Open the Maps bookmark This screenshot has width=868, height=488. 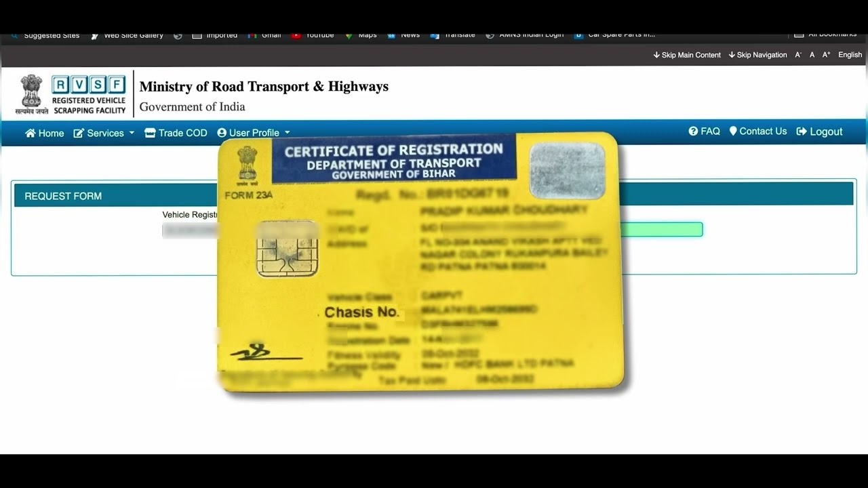361,35
